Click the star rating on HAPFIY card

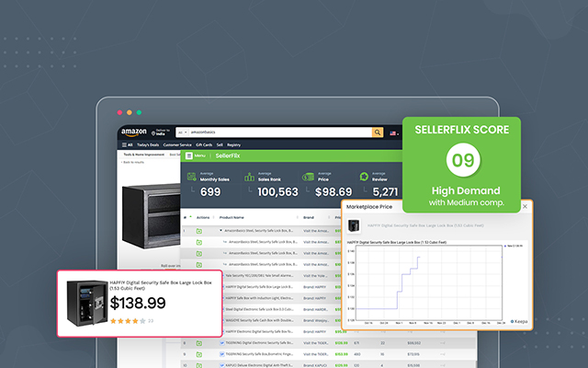(x=128, y=321)
